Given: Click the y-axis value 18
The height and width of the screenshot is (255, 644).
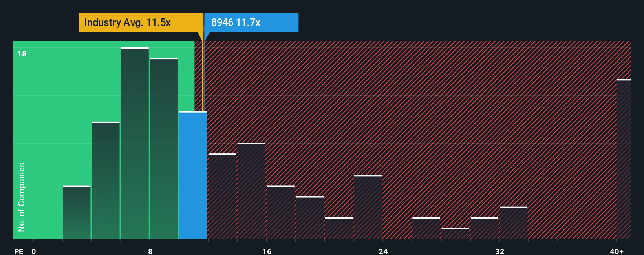Looking at the screenshot, I should (x=22, y=54).
